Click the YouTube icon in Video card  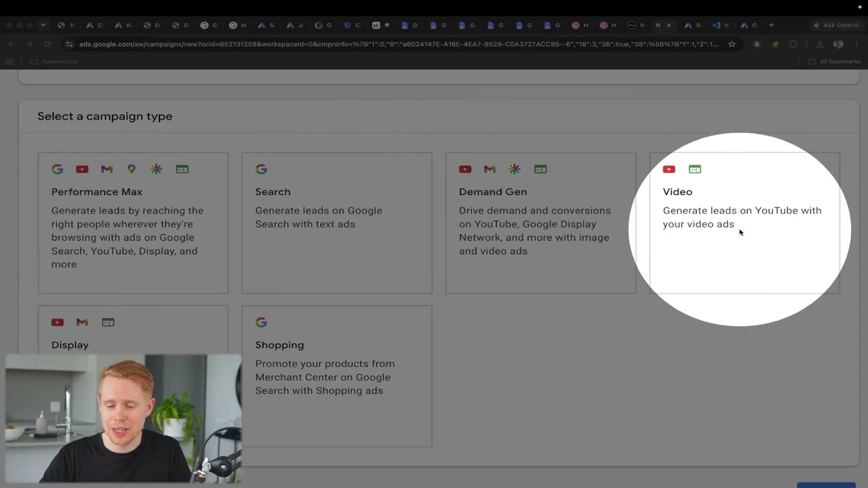click(669, 169)
